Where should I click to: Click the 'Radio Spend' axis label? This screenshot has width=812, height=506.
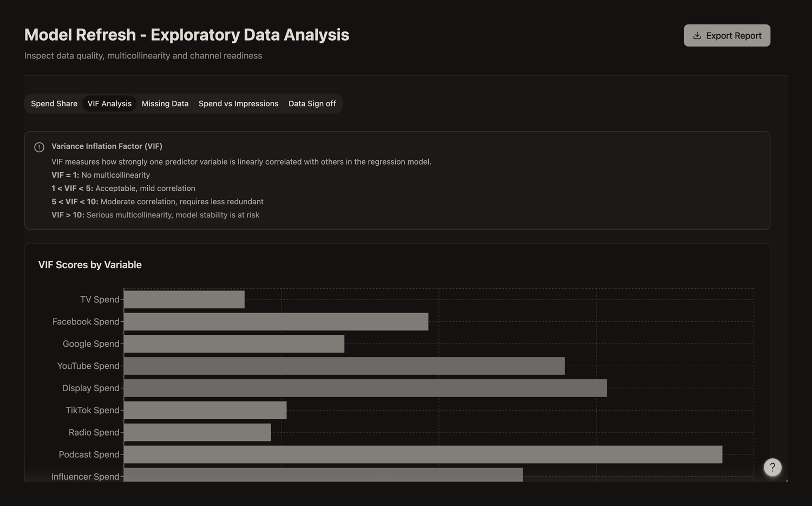tap(94, 432)
